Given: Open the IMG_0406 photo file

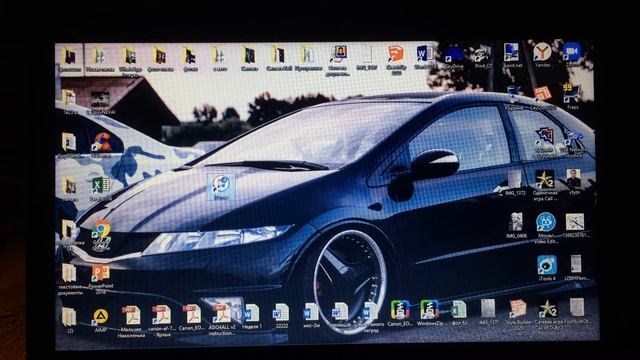Looking at the screenshot, I should pyautogui.click(x=516, y=226).
